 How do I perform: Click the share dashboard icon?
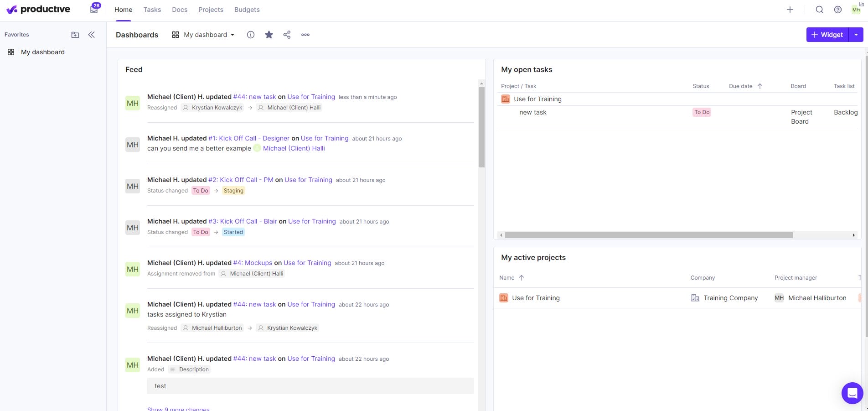[x=287, y=35]
